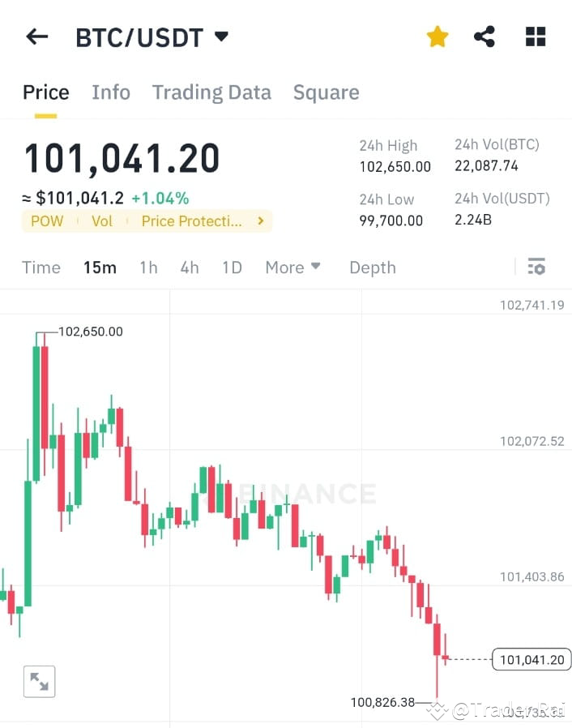This screenshot has width=572, height=728.
Task: Click the back arrow to exit the chart
Action: coord(37,36)
